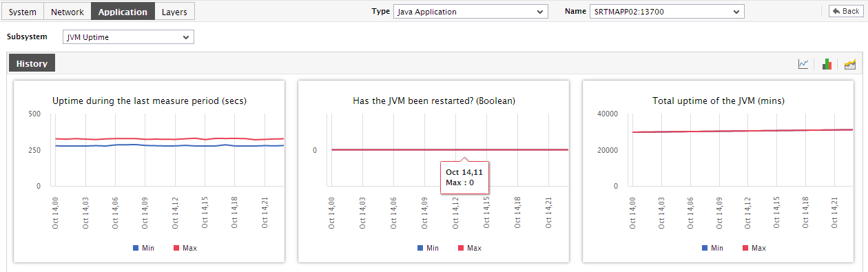Click the Has the JVM been restarted chart title
Viewport: 868px width, 272px height.
coord(434,101)
